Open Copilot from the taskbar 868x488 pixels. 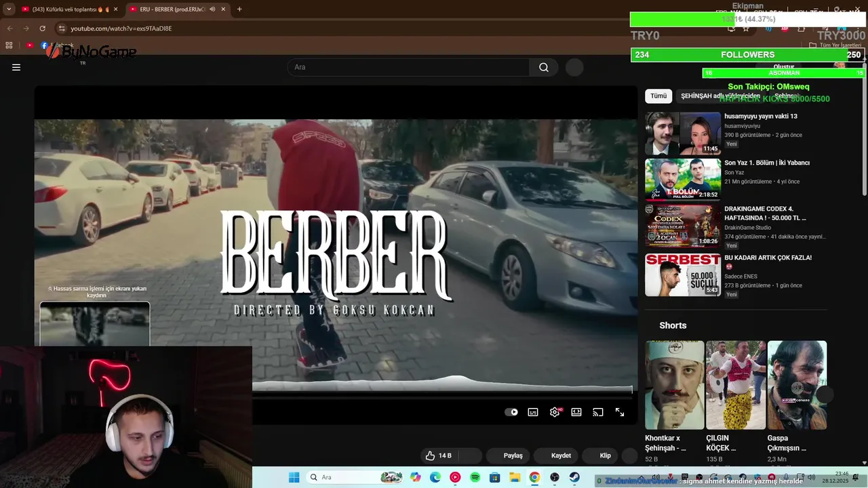pyautogui.click(x=416, y=477)
